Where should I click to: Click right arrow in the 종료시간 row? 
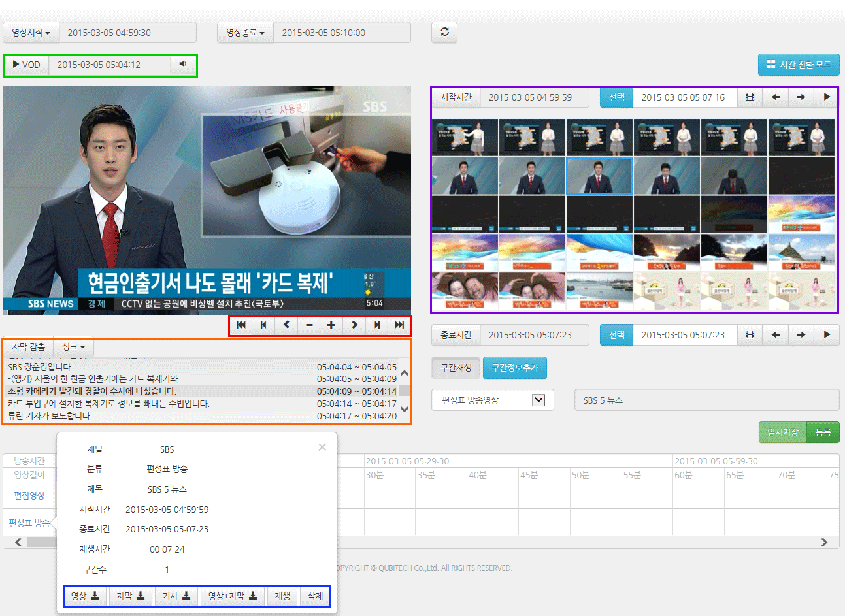coord(801,334)
